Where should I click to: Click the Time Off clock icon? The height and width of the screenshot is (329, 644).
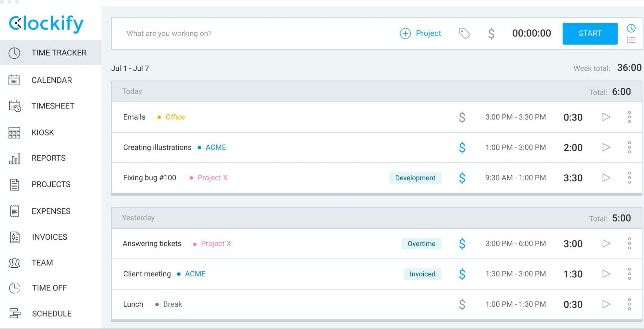(14, 288)
